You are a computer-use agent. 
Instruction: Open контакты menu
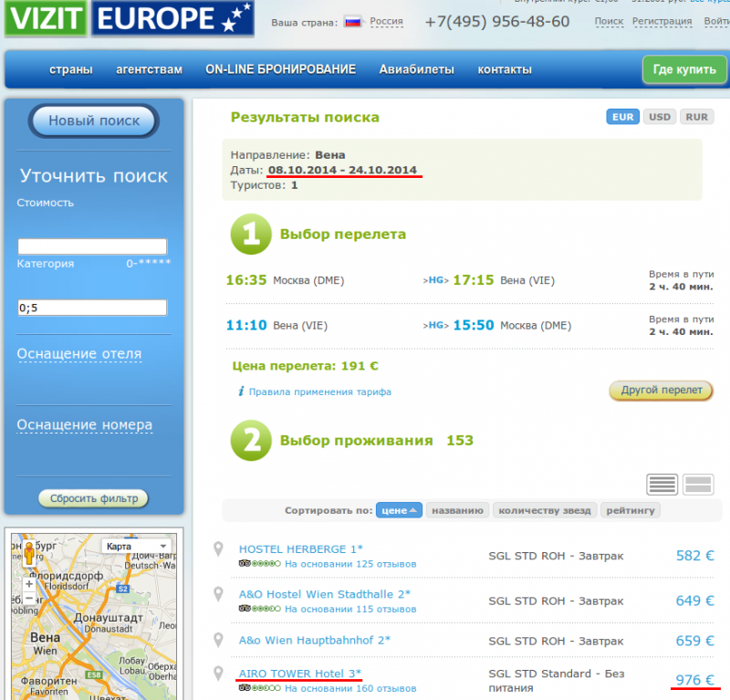tap(505, 69)
